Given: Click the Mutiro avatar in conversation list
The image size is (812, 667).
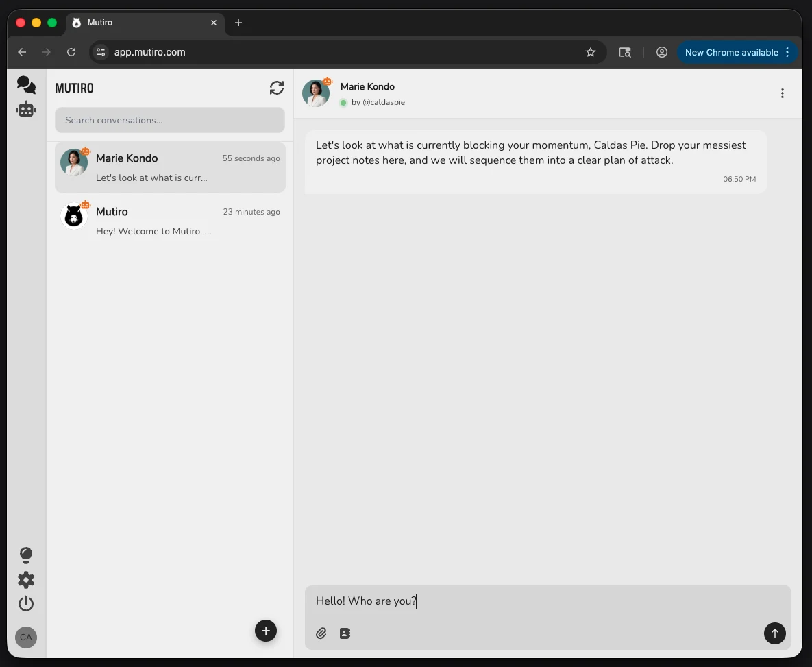Looking at the screenshot, I should pyautogui.click(x=73, y=216).
